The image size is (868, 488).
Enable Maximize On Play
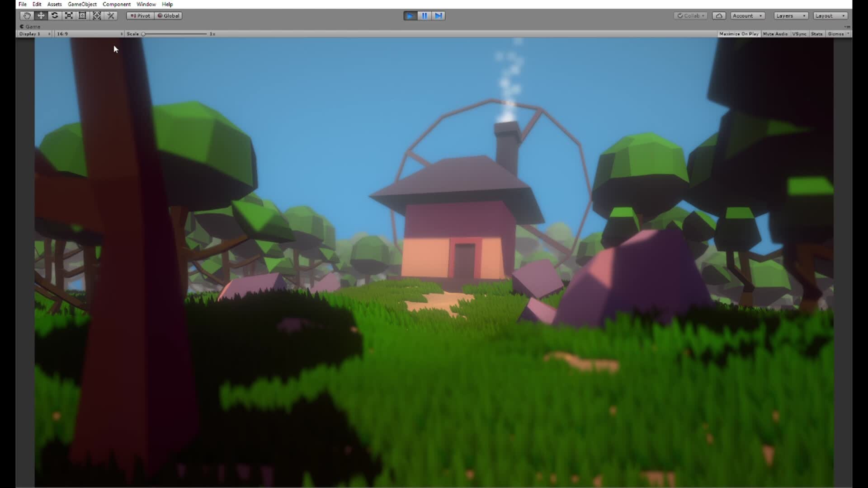click(x=739, y=33)
